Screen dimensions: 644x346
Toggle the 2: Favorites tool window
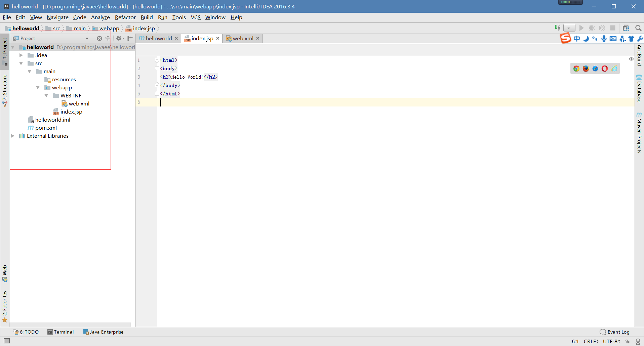click(5, 306)
